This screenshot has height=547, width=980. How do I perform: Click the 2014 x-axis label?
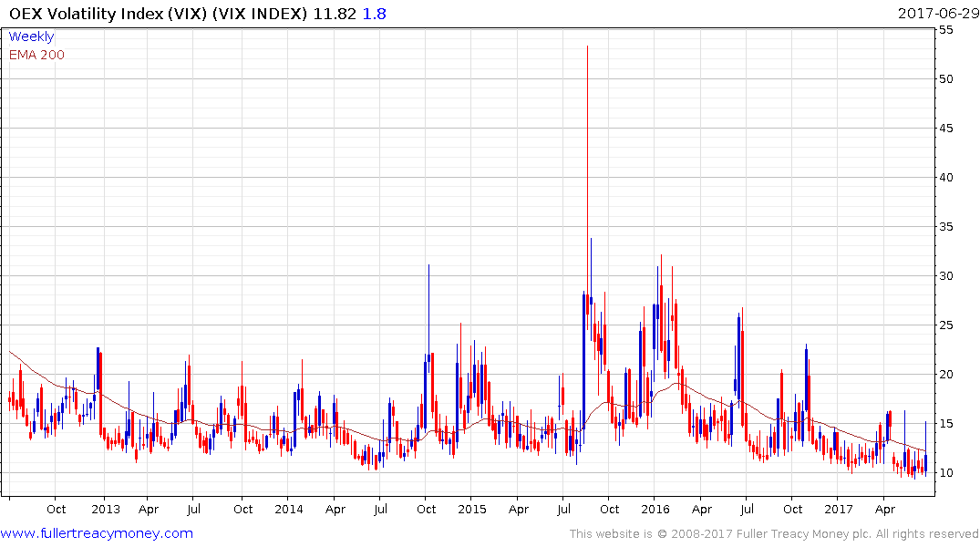(x=289, y=509)
